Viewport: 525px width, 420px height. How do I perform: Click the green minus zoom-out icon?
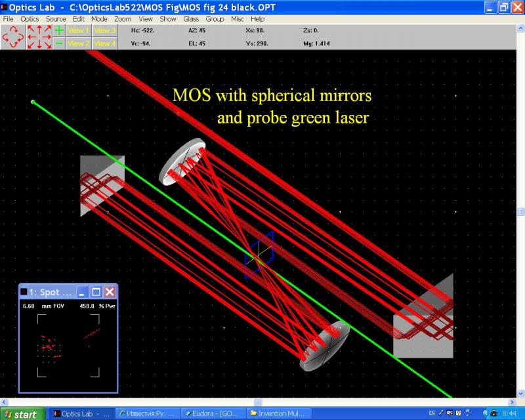coord(59,43)
